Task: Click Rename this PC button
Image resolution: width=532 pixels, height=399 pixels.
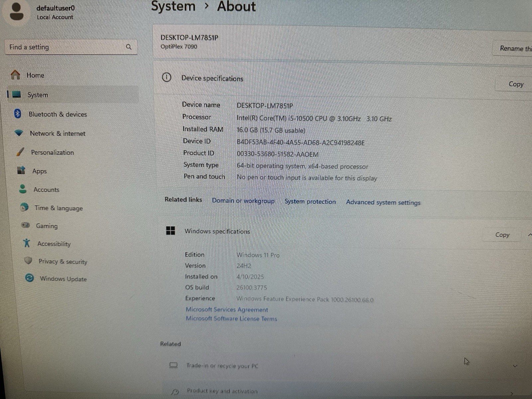Action: click(x=513, y=49)
